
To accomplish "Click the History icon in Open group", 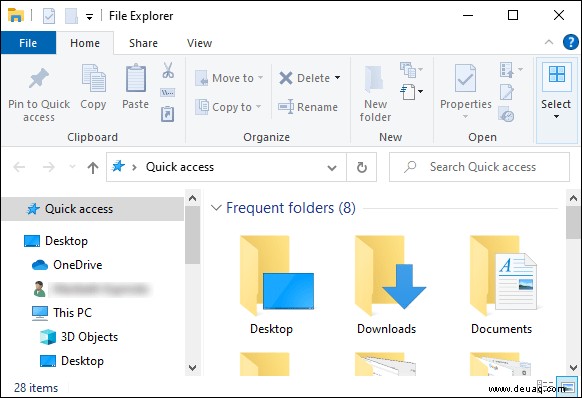I will point(506,114).
